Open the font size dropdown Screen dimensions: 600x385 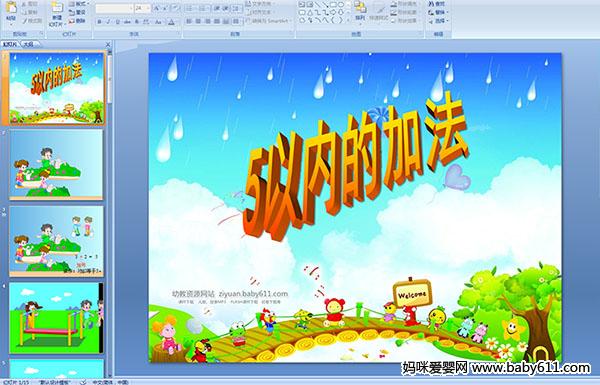click(148, 8)
